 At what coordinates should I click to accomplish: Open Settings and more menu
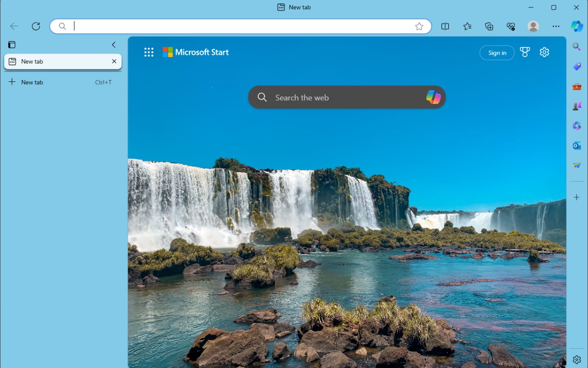[x=556, y=26]
